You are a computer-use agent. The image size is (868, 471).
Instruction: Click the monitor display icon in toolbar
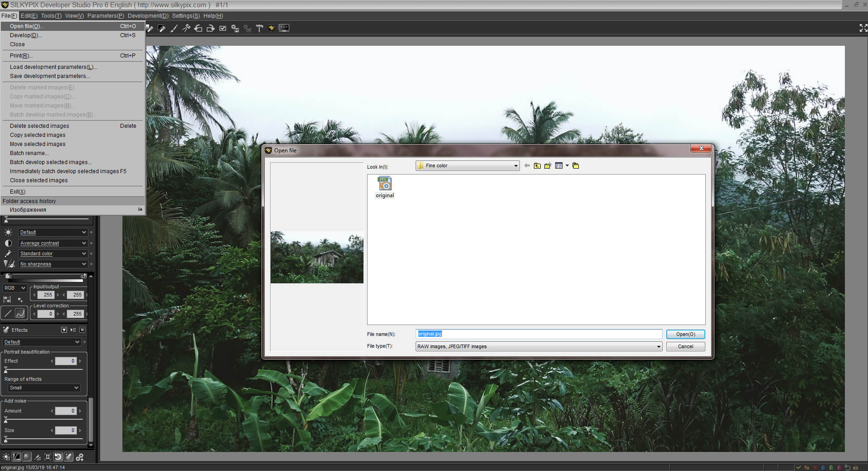[x=284, y=28]
